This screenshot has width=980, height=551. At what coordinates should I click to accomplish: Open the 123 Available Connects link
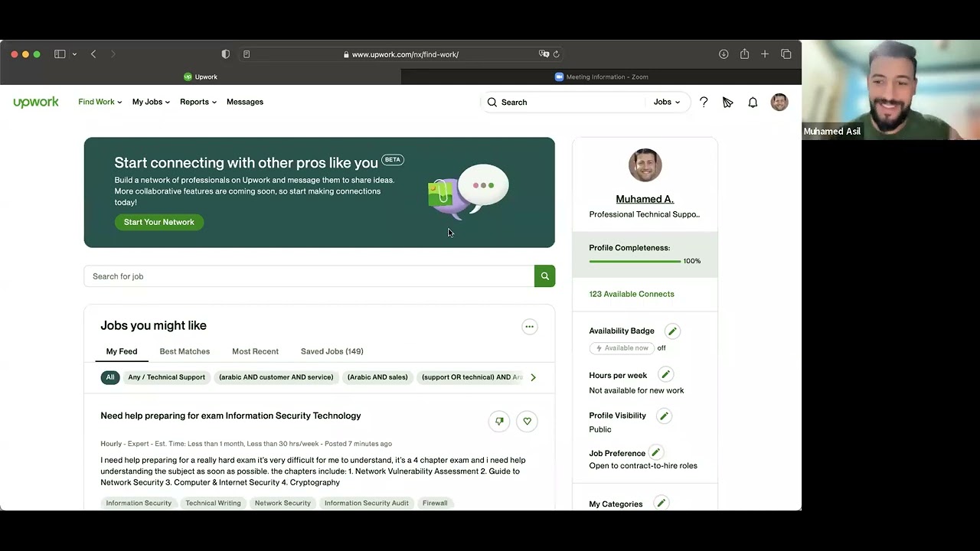(632, 294)
